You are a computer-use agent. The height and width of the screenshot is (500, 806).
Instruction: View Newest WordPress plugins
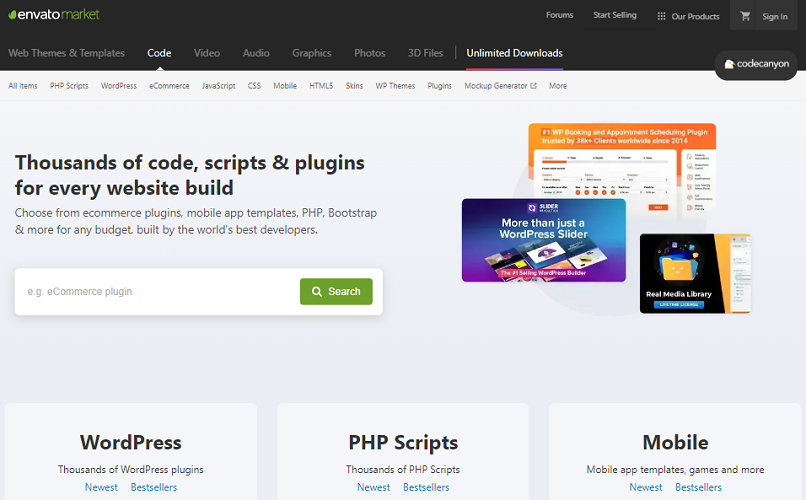101,487
